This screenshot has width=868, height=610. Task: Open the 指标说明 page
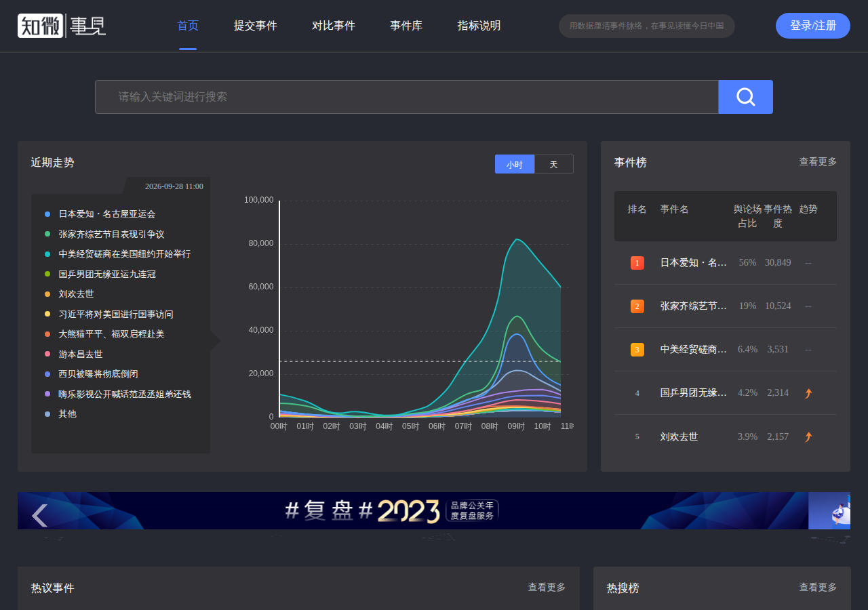479,26
